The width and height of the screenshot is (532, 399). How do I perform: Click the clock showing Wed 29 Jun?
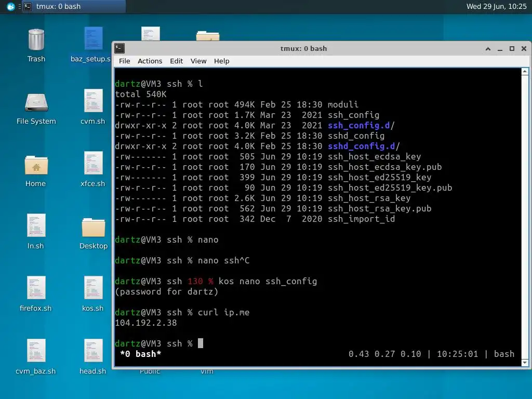(x=496, y=6)
